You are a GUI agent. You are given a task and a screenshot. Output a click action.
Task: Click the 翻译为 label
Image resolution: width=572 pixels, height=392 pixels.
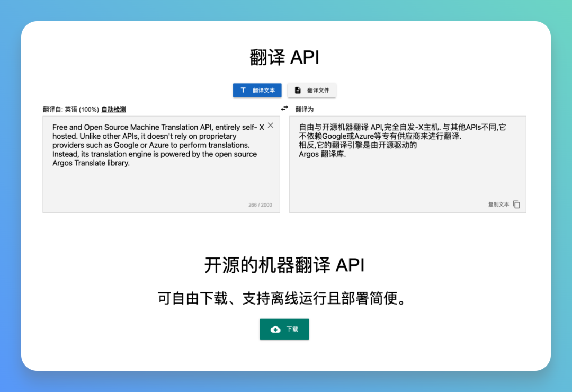304,110
